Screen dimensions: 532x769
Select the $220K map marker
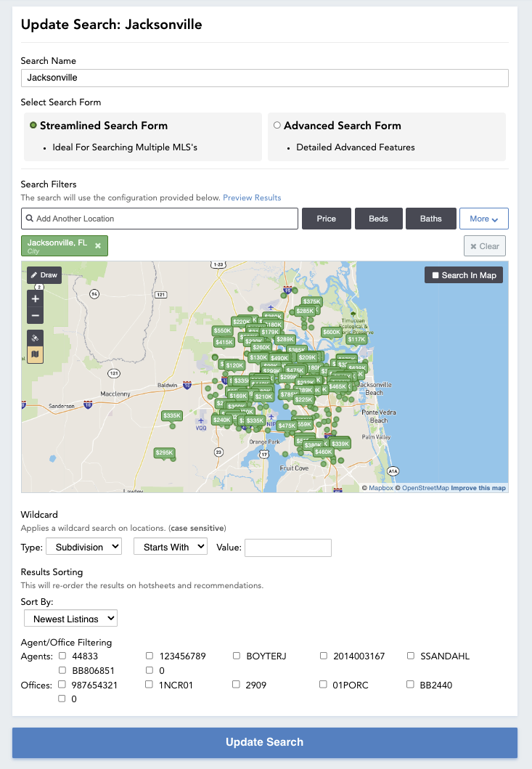pos(242,322)
